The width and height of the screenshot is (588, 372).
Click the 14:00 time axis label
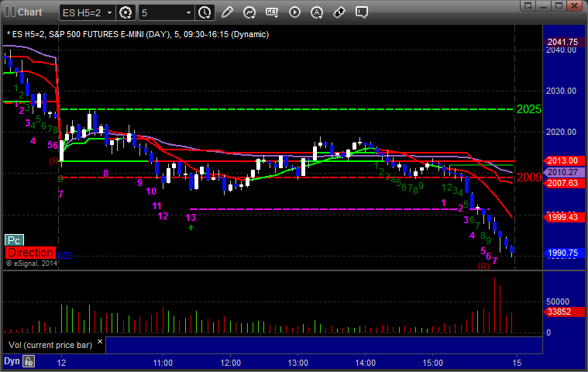pyautogui.click(x=365, y=363)
